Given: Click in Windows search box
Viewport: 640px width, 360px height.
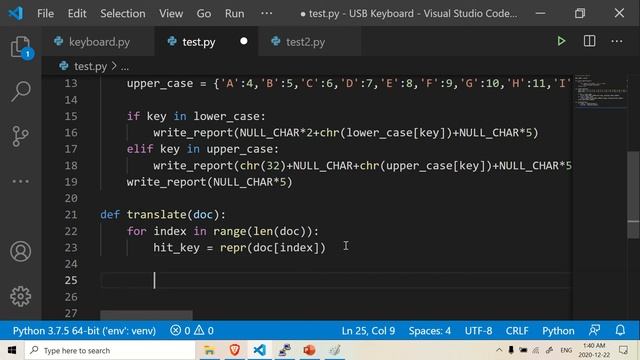Looking at the screenshot, I should pyautogui.click(x=110, y=350).
